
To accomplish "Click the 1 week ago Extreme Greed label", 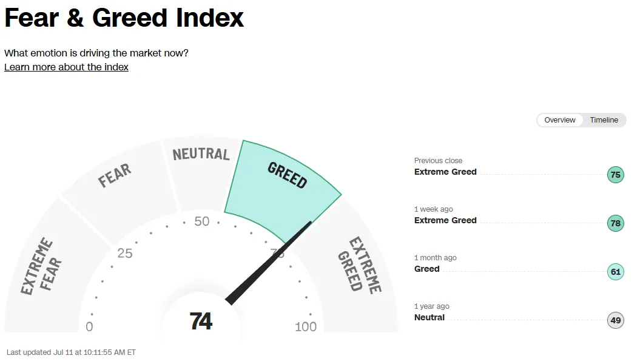I will click(445, 220).
